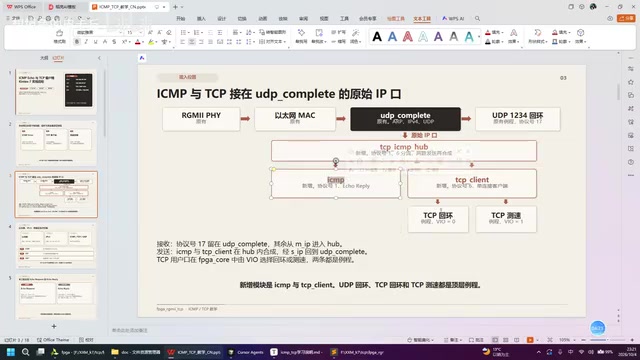Align the text right
The height and width of the screenshot is (360, 640).
click(201, 42)
